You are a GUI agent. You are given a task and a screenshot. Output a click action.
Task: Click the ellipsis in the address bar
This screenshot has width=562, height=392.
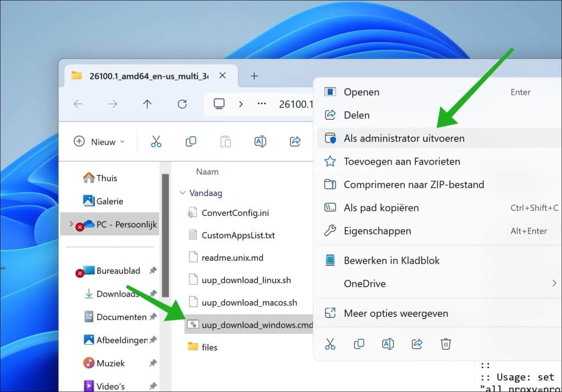click(262, 104)
